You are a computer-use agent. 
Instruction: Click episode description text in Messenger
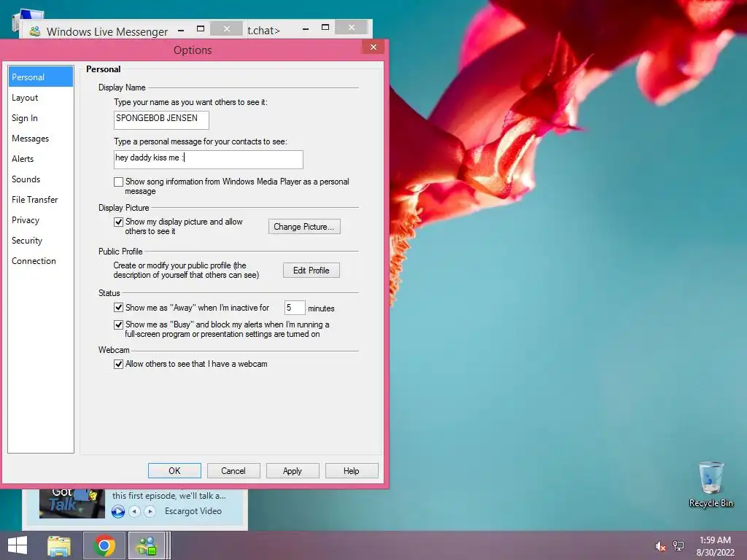tap(169, 496)
